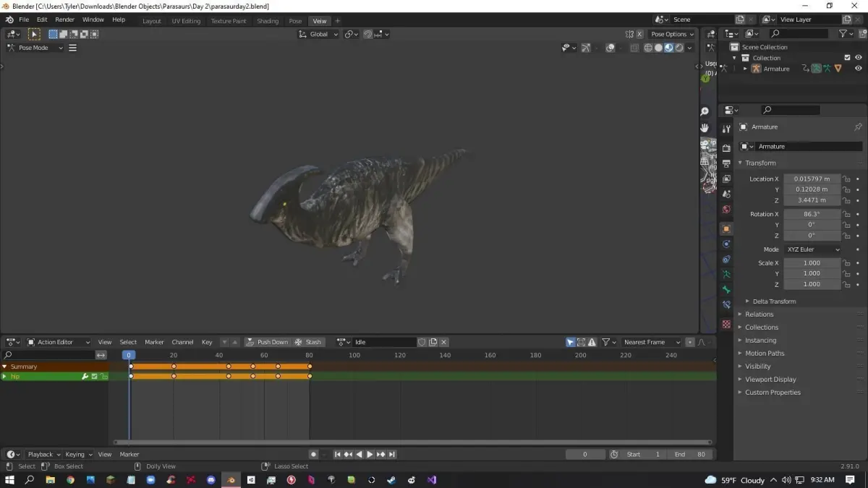Click the Select Box tool icon
Screen dimensions: 868x488
pyautogui.click(x=34, y=34)
